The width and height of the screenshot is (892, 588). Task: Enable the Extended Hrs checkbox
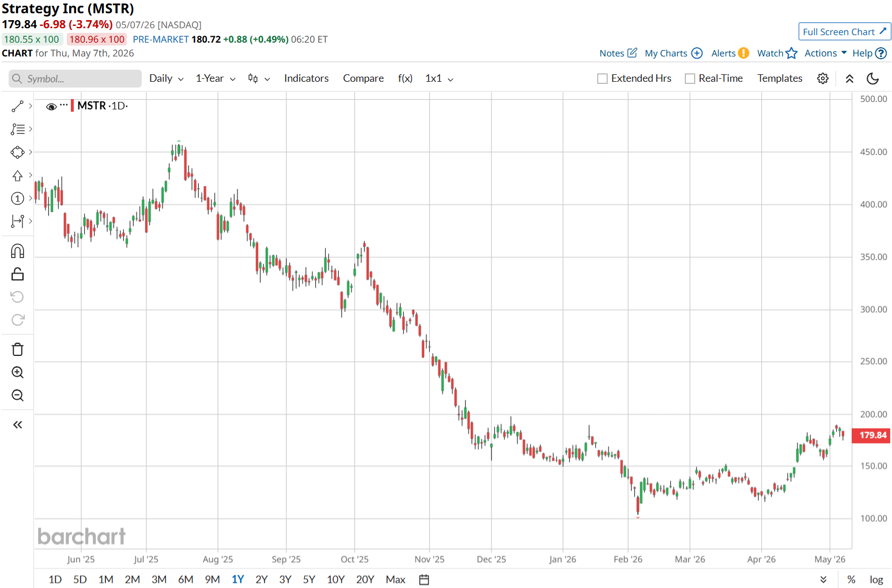click(602, 78)
